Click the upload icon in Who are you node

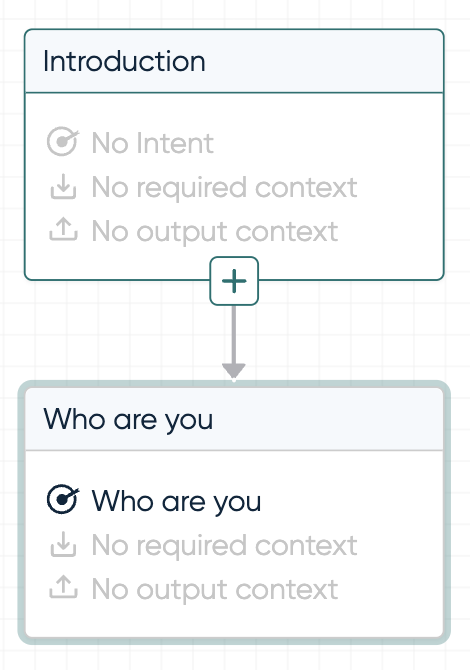click(x=63, y=587)
